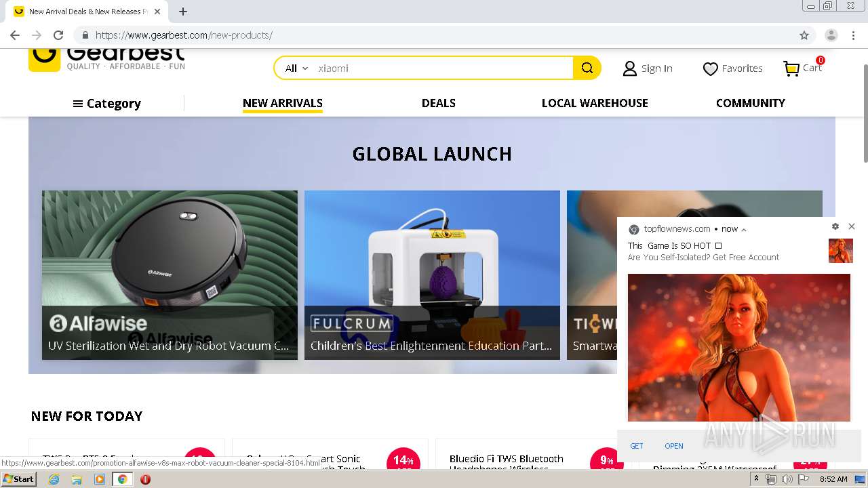Open Fulcrum 3D printer launch banner
Screen dimensions: 868x488
[432, 275]
